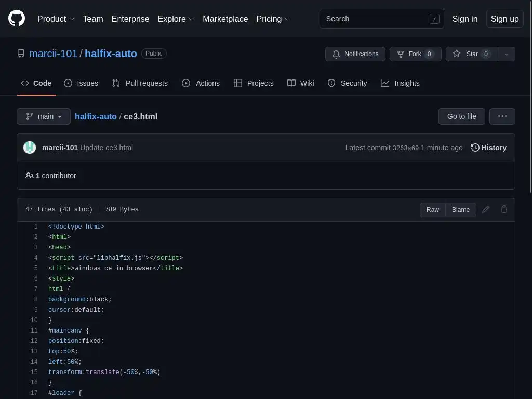Screen dimensions: 532x399
Task: Go to Enterprise in header
Action: click(130, 19)
